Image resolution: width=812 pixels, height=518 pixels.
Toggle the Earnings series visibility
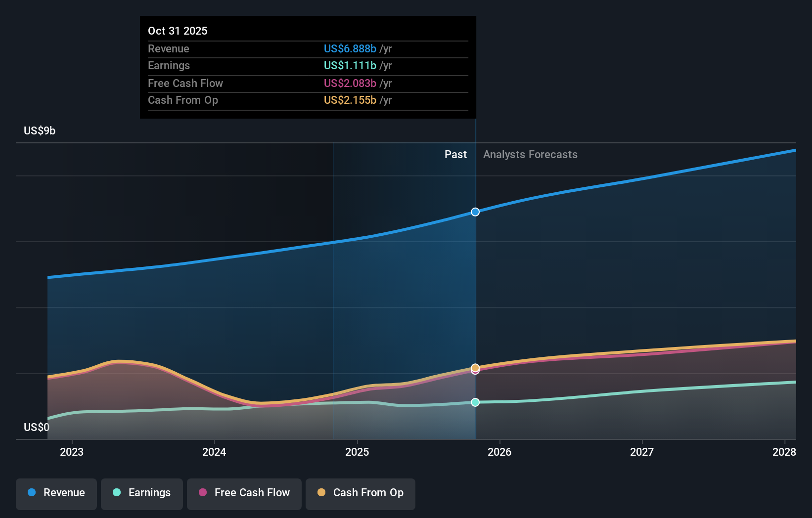coord(142,494)
